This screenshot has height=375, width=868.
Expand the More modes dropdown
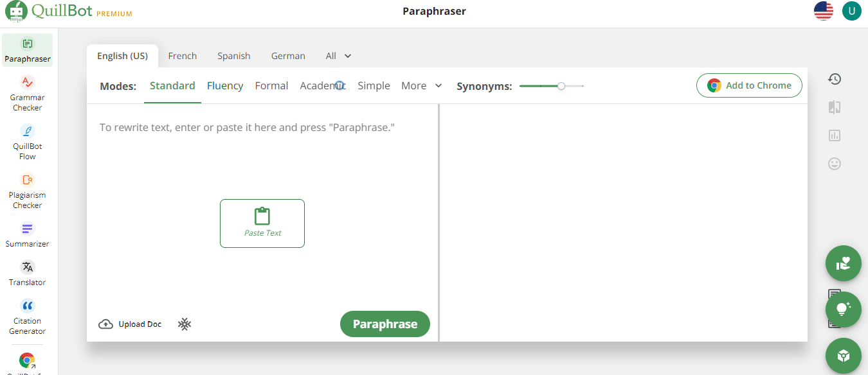pyautogui.click(x=422, y=85)
